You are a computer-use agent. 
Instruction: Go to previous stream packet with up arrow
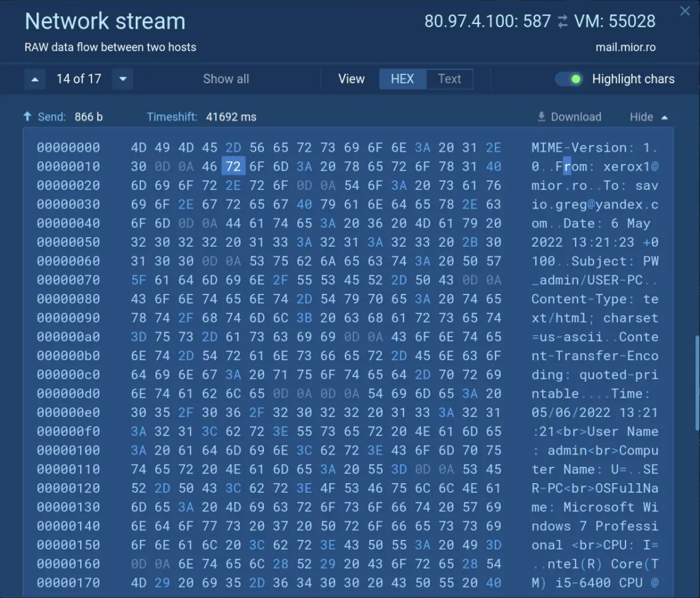point(35,79)
